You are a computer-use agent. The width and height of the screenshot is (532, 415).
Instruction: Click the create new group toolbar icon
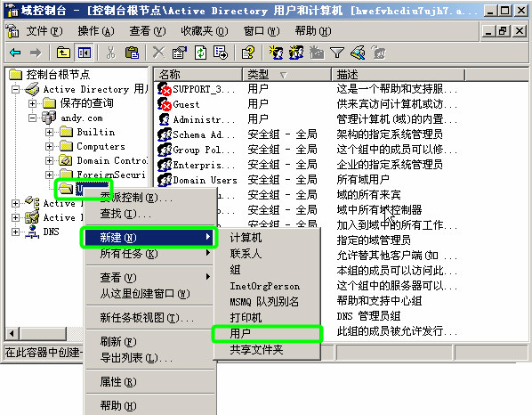point(296,53)
